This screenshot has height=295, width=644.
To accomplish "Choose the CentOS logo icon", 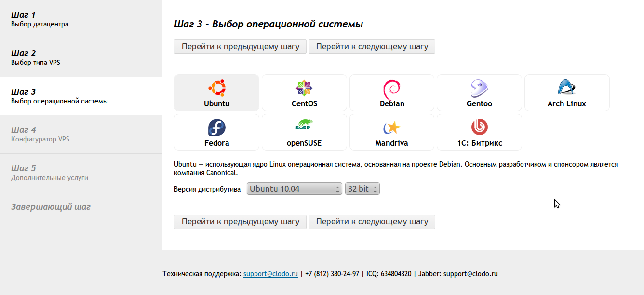I will [304, 88].
